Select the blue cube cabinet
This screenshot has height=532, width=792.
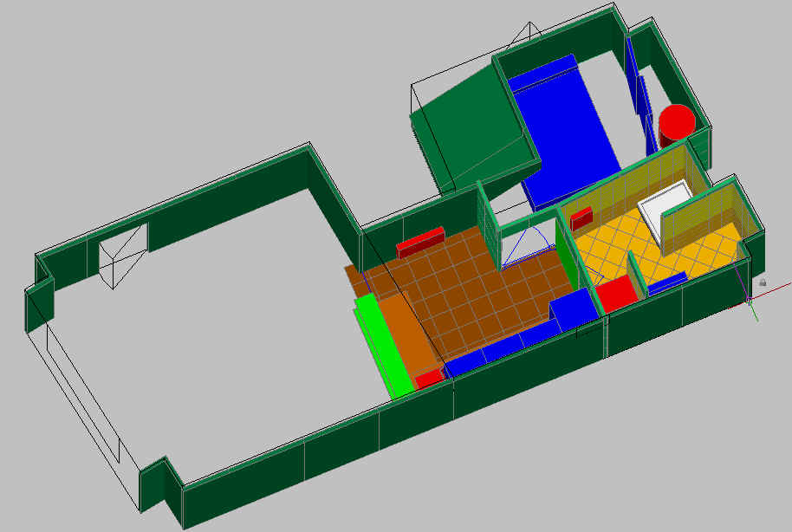tap(575, 309)
